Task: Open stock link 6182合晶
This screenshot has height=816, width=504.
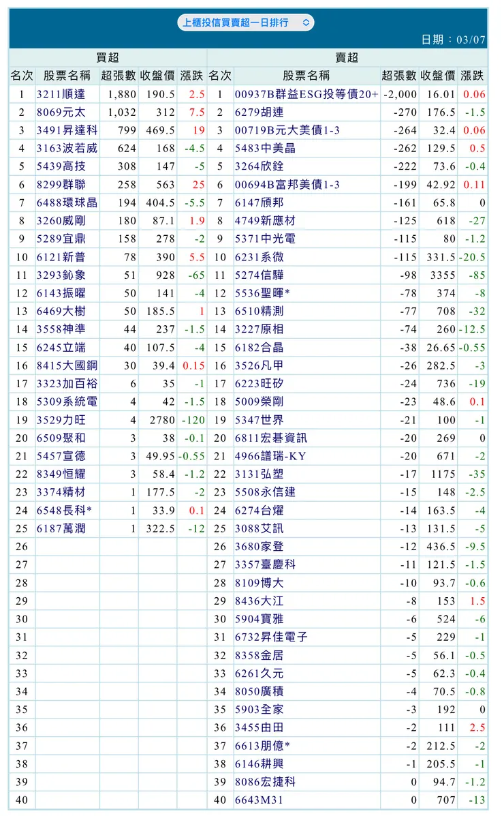Action: point(259,347)
